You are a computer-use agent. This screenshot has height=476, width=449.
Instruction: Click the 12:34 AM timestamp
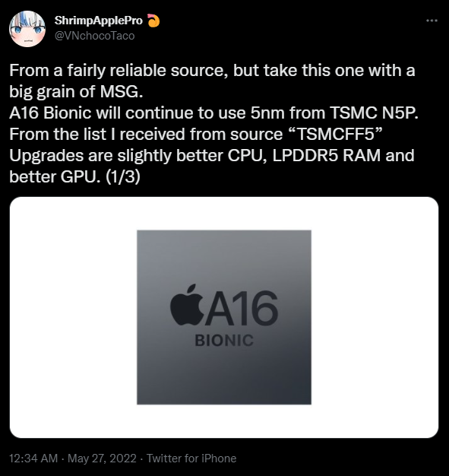point(33,459)
